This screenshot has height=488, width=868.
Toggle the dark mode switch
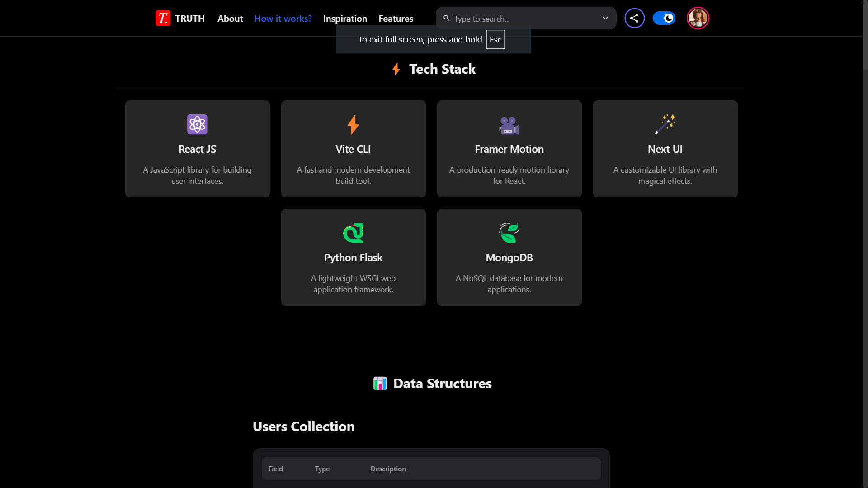[664, 19]
